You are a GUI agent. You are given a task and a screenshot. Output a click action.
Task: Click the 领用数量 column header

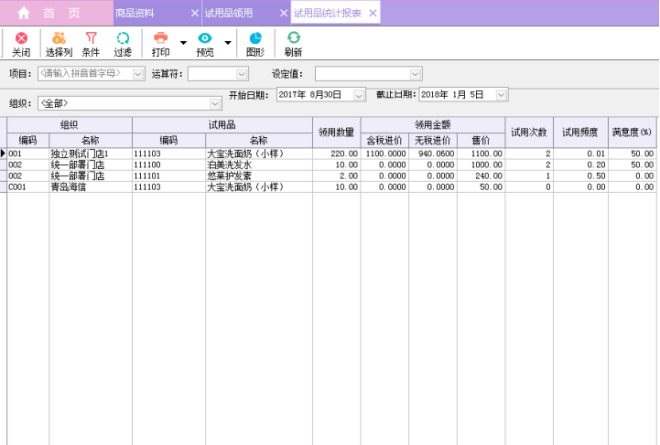(336, 133)
